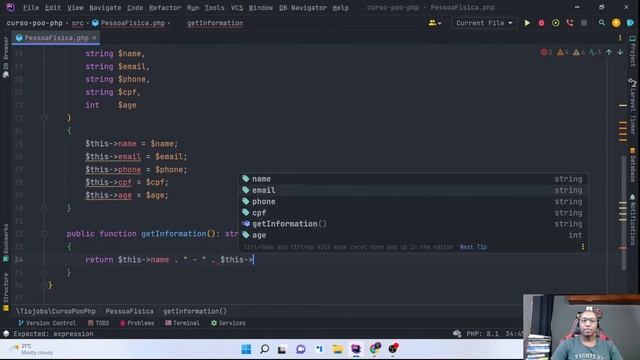Open the Edit menu

(53, 7)
